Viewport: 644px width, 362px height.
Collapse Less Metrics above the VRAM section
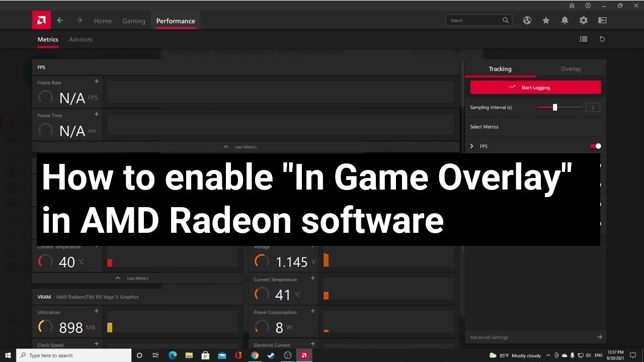coord(131,278)
